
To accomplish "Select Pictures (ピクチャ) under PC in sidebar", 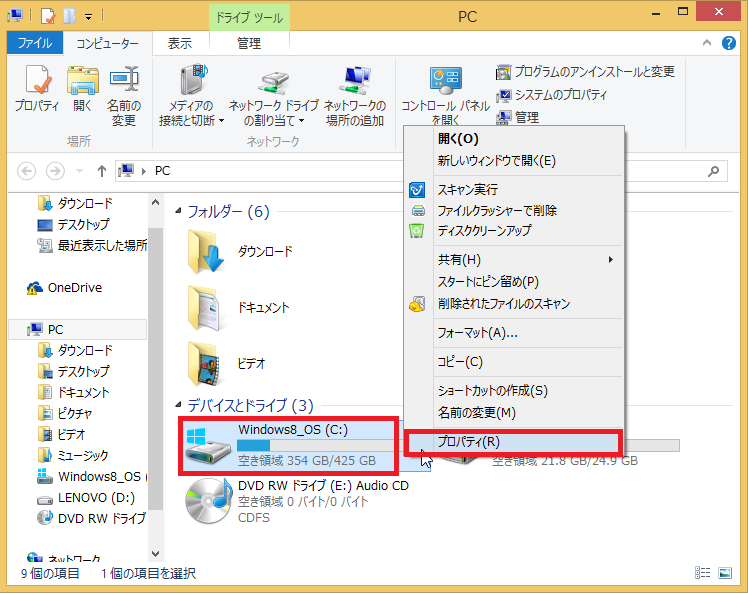I will (x=65, y=414).
